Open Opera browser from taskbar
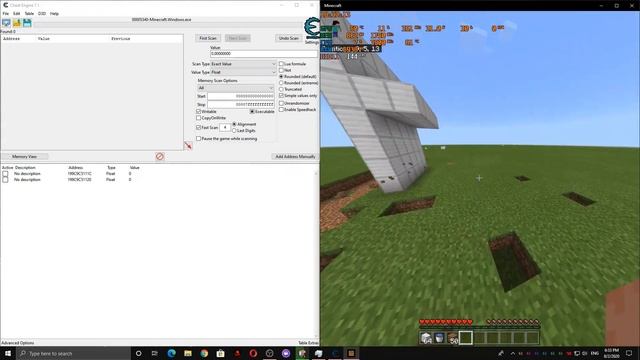 [253, 353]
